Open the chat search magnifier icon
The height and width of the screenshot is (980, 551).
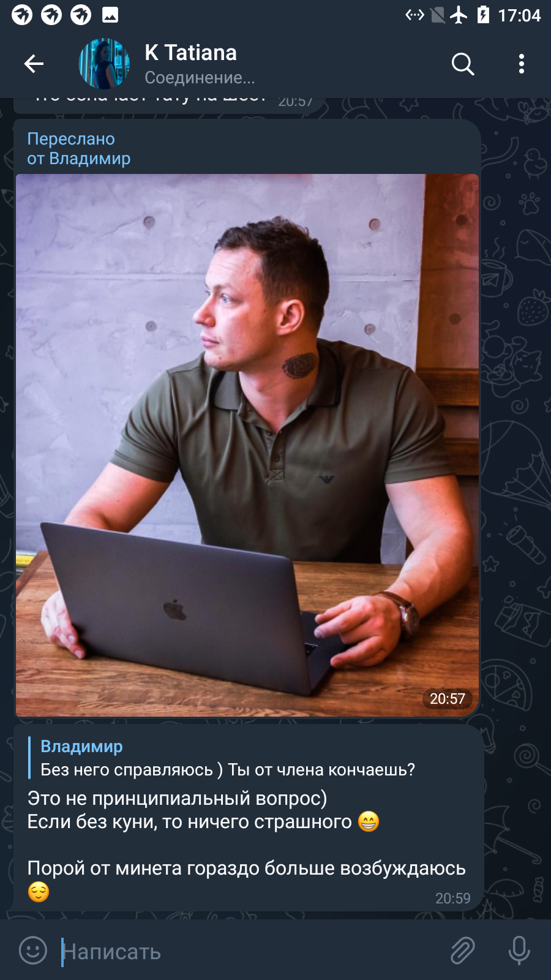click(x=463, y=64)
